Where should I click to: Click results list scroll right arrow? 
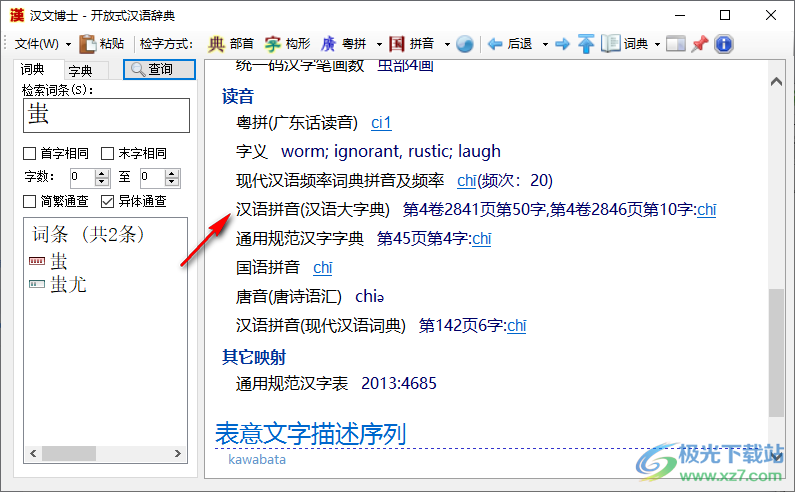coord(177,453)
